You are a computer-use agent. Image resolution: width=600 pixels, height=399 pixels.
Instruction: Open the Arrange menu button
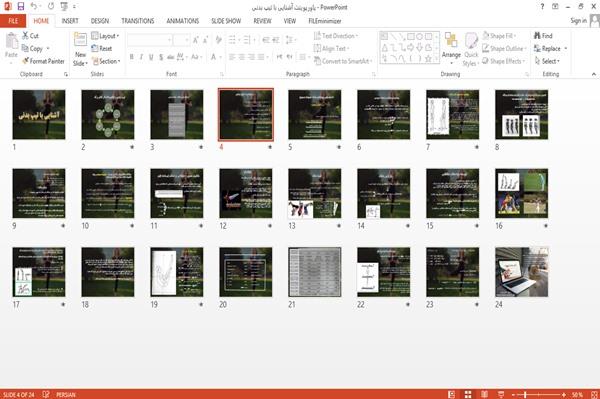tap(451, 49)
